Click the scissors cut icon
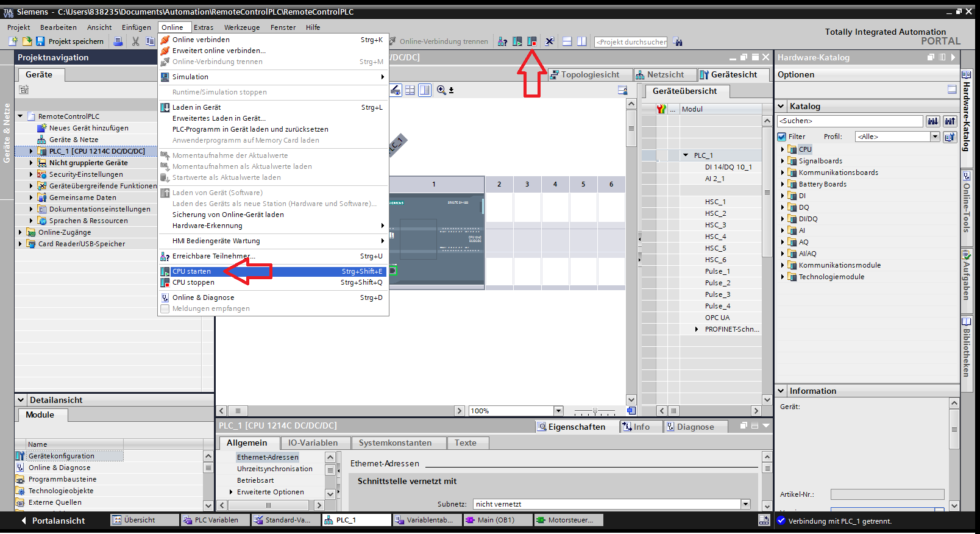 pos(135,41)
